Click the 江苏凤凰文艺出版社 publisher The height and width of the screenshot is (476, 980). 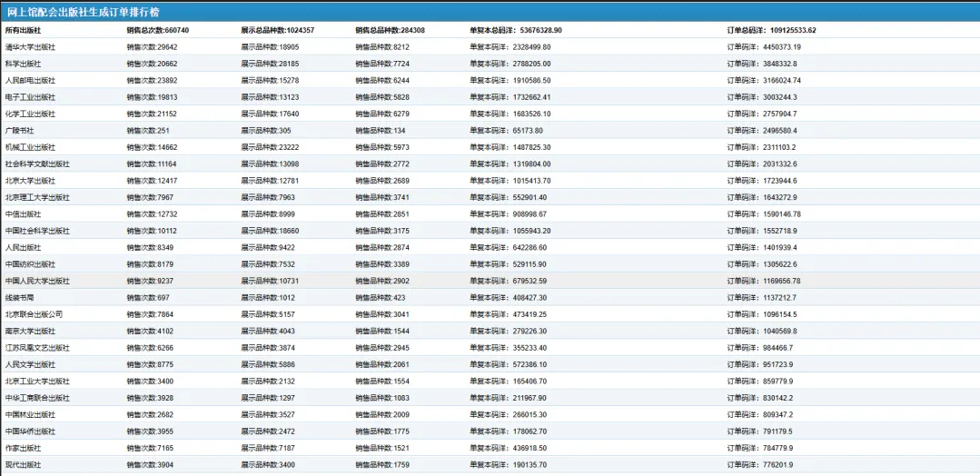[37, 348]
